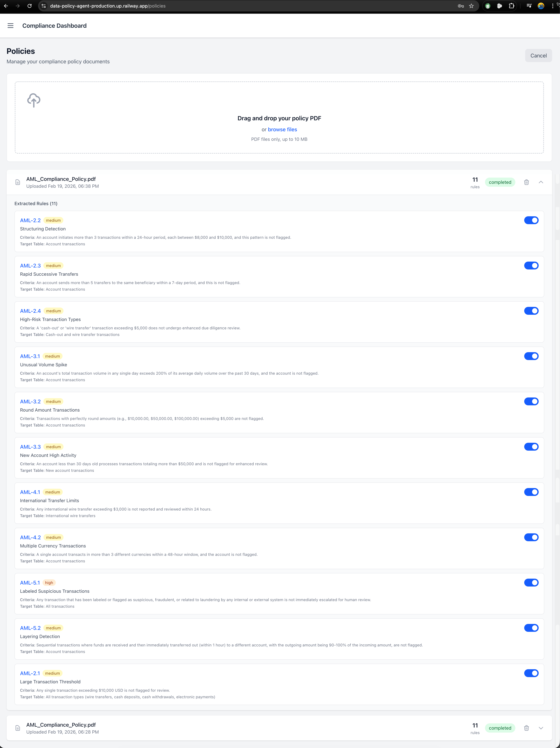Click the 'Large Transaction Threshold' rule title

(x=50, y=682)
